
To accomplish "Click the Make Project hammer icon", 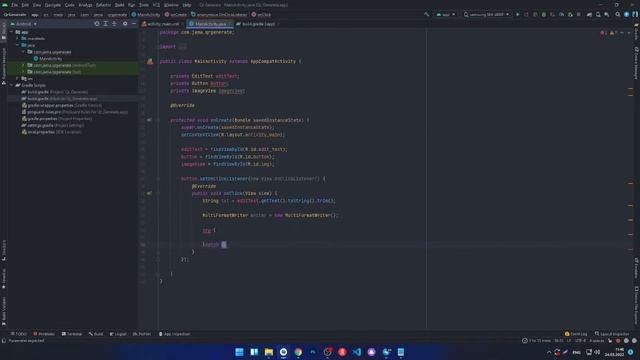I will click(x=427, y=14).
